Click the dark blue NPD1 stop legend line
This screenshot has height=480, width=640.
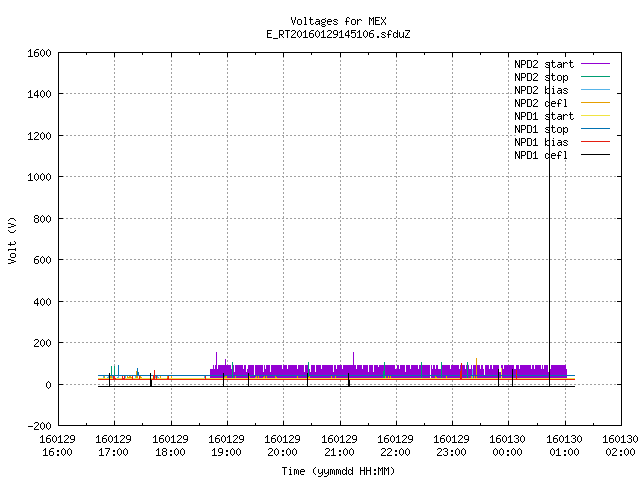tap(595, 129)
